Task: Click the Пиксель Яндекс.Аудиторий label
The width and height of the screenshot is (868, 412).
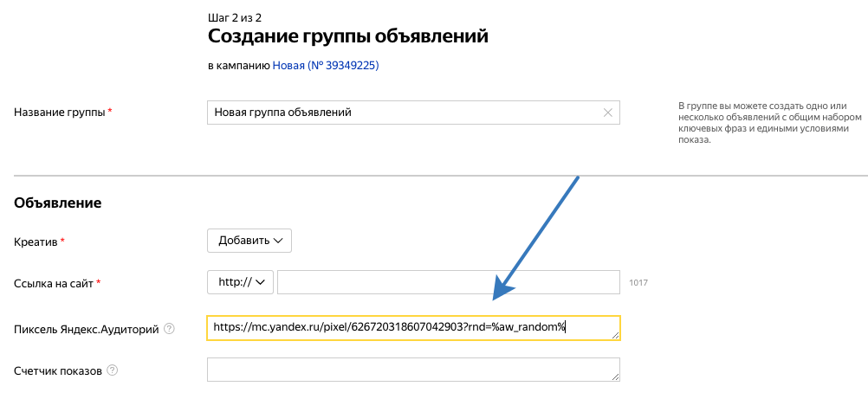Action: coord(87,329)
